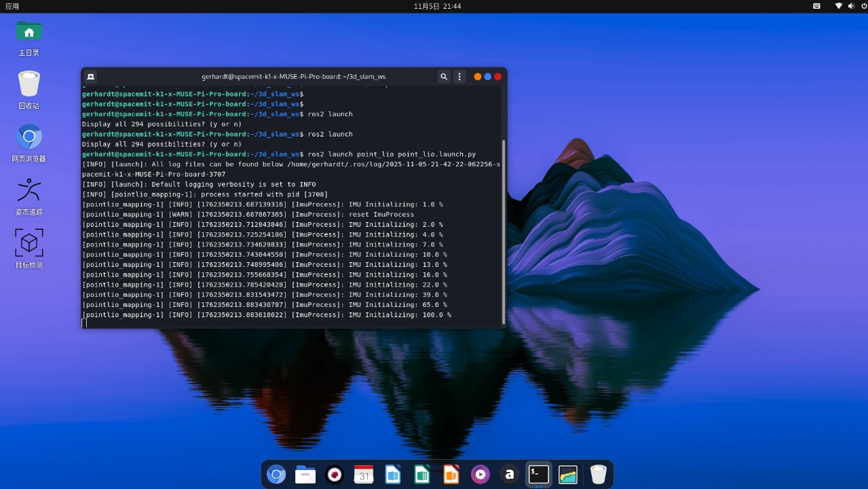
Task: Open the power menu icon
Action: point(864,6)
